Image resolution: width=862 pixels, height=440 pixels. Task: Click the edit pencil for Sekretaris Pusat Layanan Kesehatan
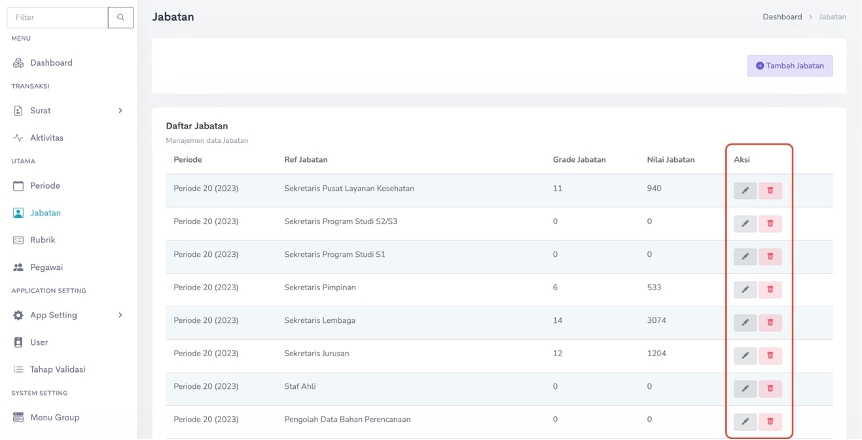(745, 190)
